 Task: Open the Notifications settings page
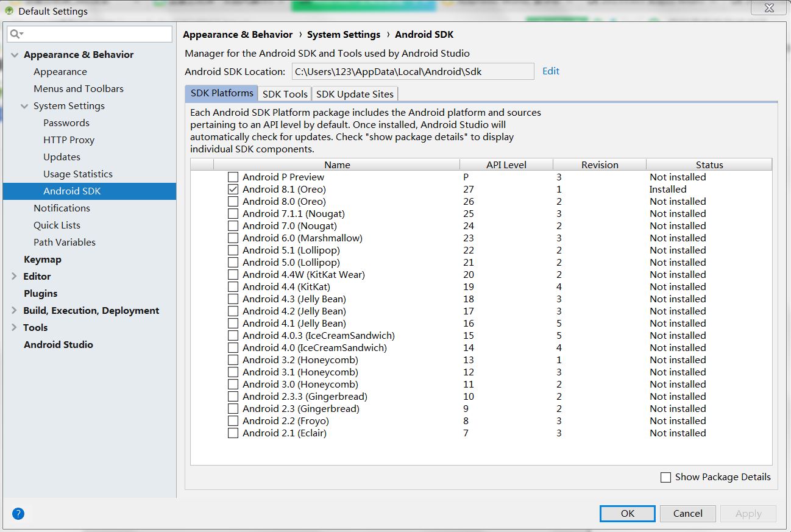[62, 208]
